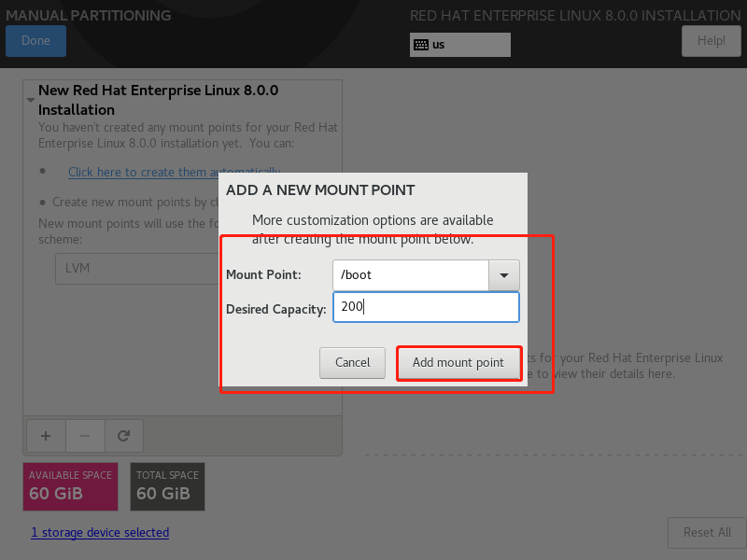Screen dimensions: 747x560
Task: Focus the Desired Capacity input field
Action: pyautogui.click(x=426, y=307)
